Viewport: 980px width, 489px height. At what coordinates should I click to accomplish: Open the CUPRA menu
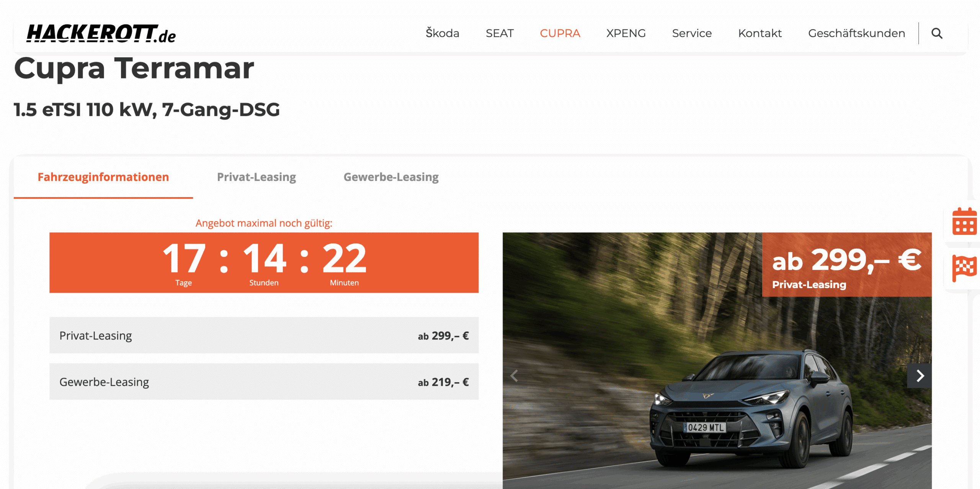pos(560,33)
